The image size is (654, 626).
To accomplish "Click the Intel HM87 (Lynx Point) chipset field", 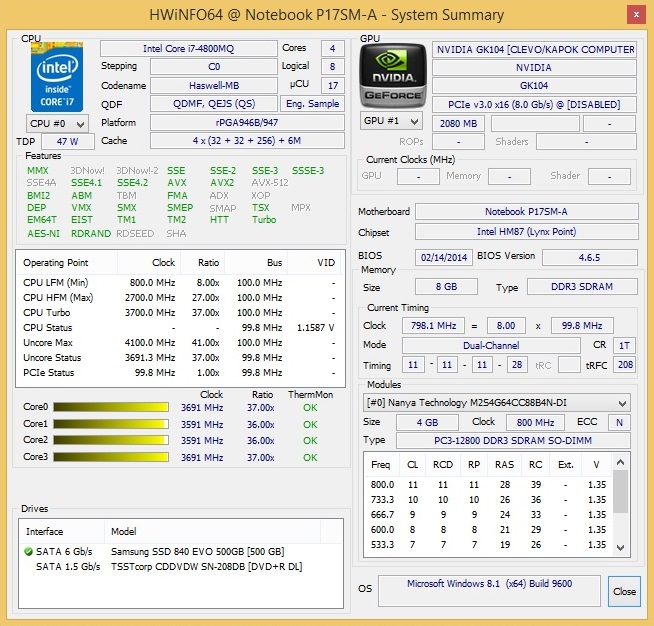I will (526, 231).
